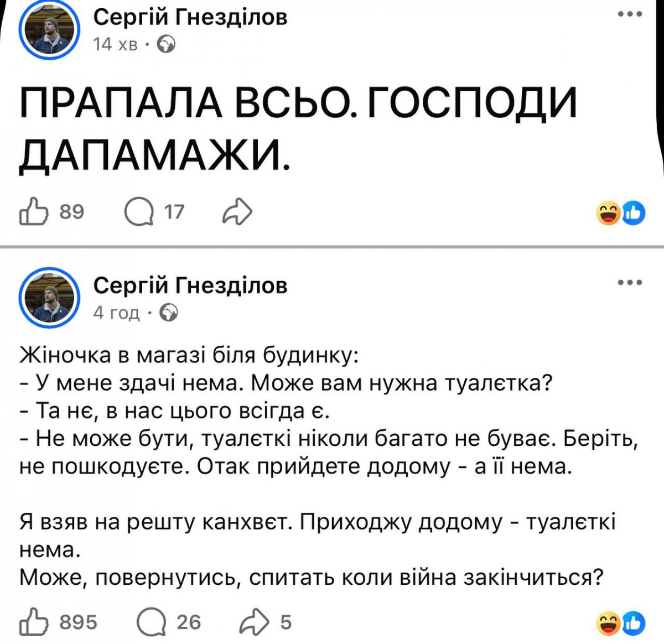The image size is (664, 644).
Task: Click the '4 год' timestamp link
Action: (x=116, y=313)
